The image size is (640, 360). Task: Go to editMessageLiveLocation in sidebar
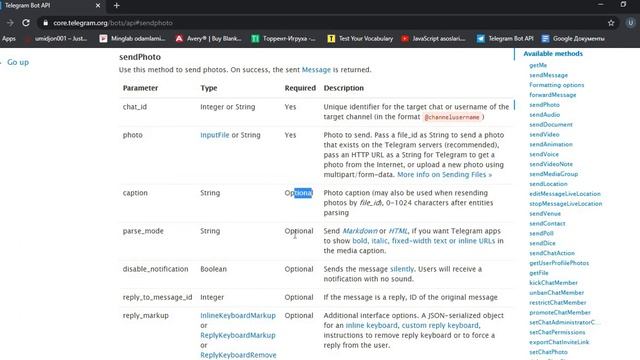(x=565, y=194)
